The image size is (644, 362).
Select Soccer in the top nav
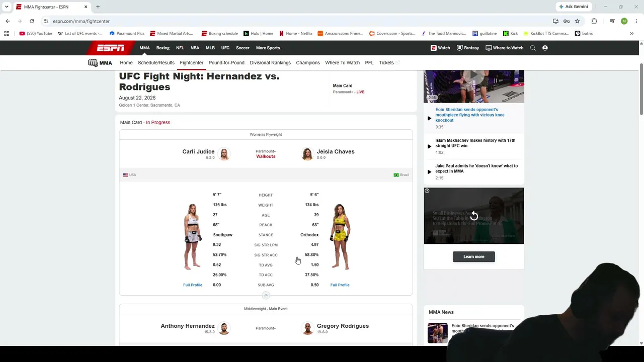(243, 48)
